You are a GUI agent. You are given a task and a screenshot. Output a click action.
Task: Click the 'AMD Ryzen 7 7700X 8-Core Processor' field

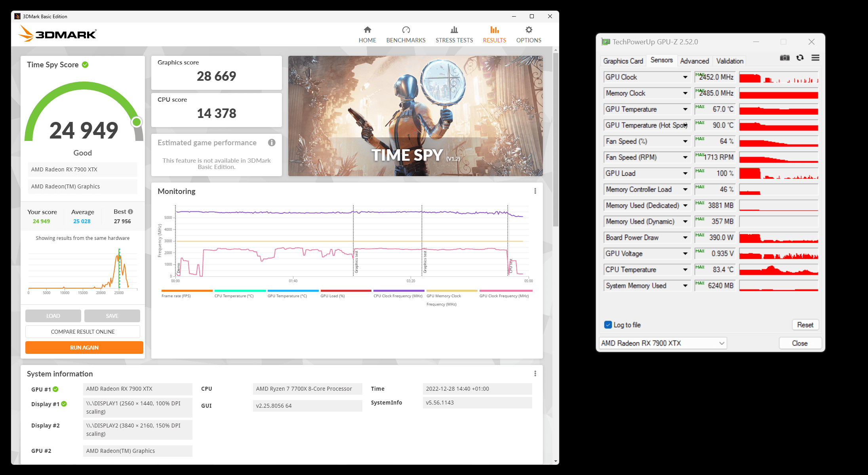(x=308, y=389)
